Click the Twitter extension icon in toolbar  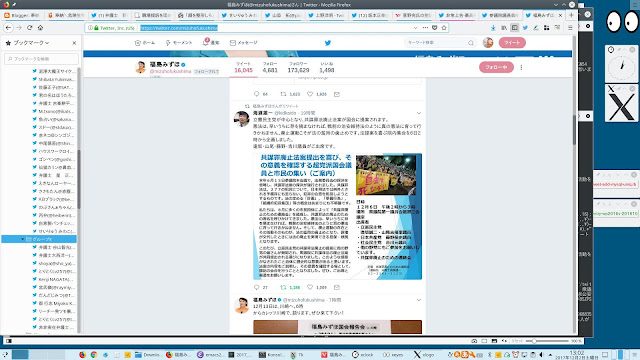[525, 28]
